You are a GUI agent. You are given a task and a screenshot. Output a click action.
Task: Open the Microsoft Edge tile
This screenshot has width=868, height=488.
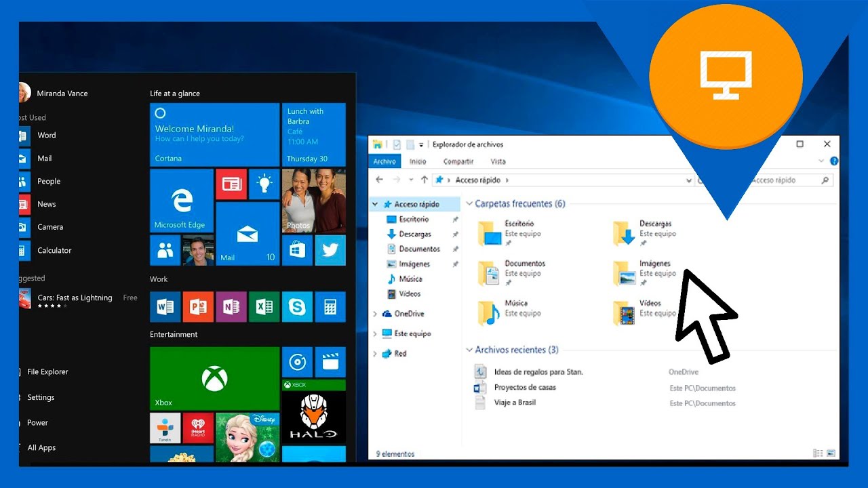[181, 201]
